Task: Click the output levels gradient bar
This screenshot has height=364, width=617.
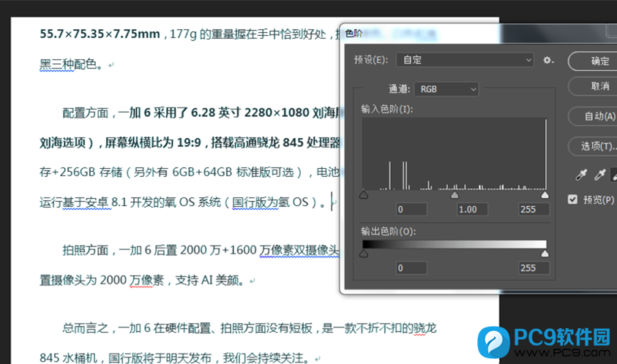Action: coord(454,245)
